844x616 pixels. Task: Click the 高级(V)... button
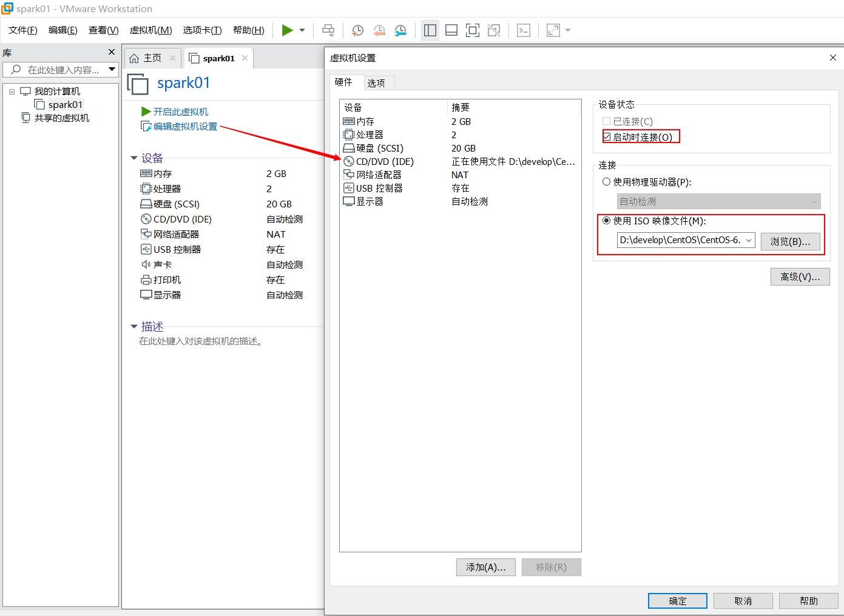click(x=800, y=276)
